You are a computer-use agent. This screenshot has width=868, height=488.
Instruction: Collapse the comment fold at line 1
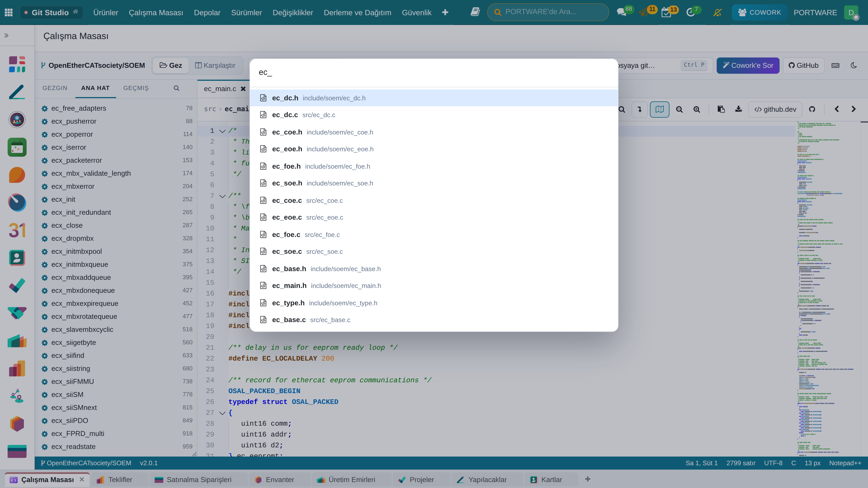222,131
